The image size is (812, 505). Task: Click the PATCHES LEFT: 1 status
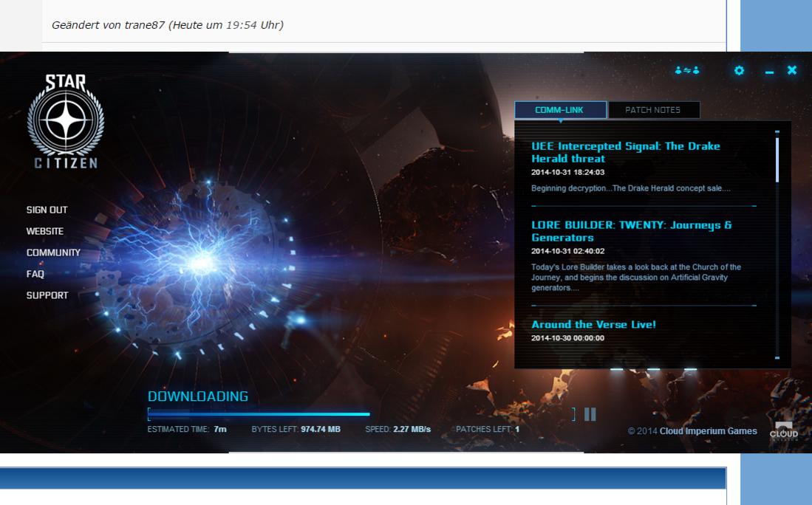(488, 429)
